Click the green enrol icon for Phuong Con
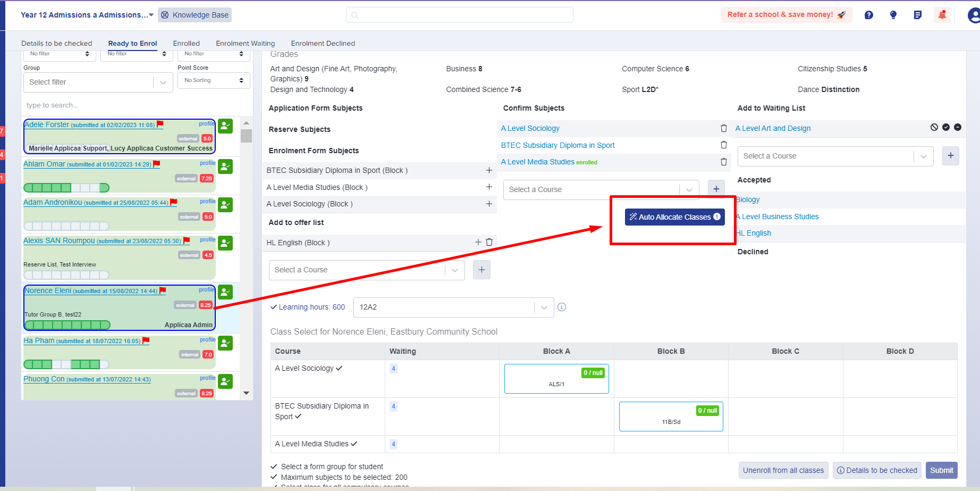This screenshot has height=491, width=980. (x=225, y=381)
